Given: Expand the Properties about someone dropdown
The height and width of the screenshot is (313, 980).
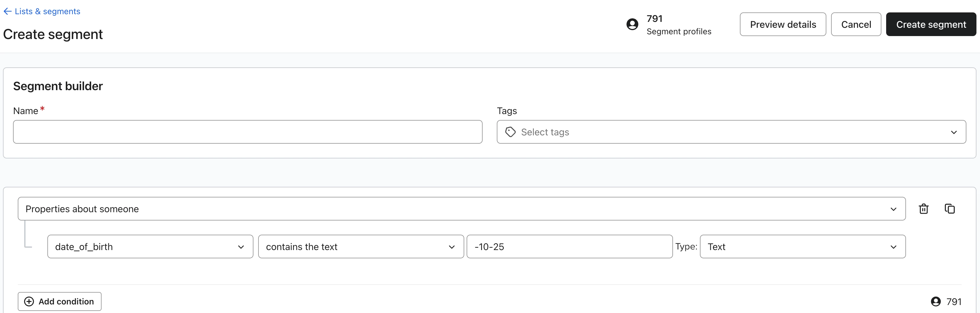Looking at the screenshot, I should (461, 209).
